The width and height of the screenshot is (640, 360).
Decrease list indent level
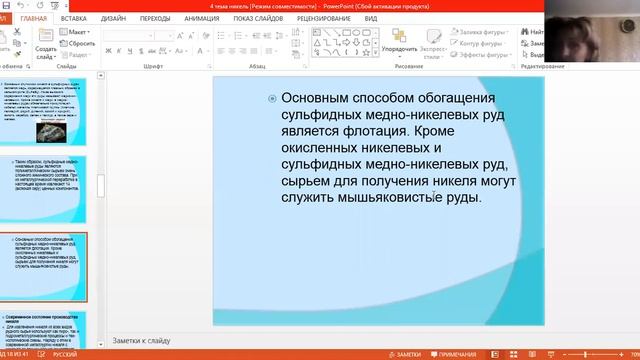[256, 36]
